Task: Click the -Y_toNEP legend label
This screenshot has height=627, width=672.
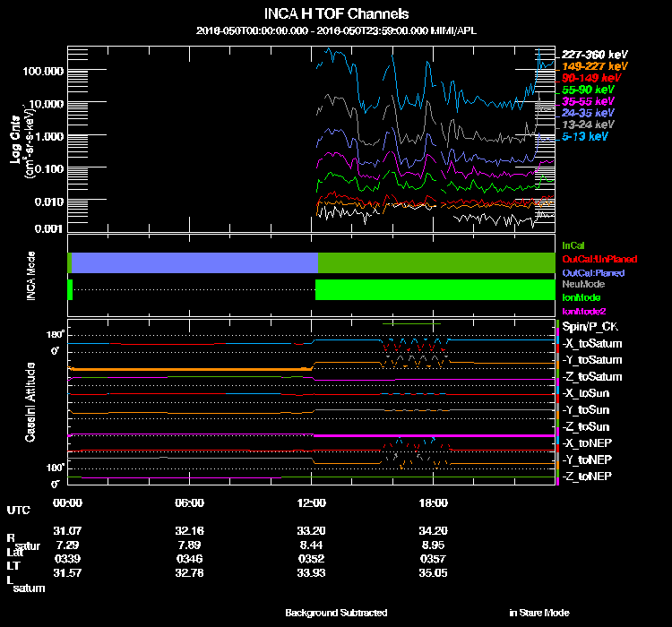Action: [588, 459]
